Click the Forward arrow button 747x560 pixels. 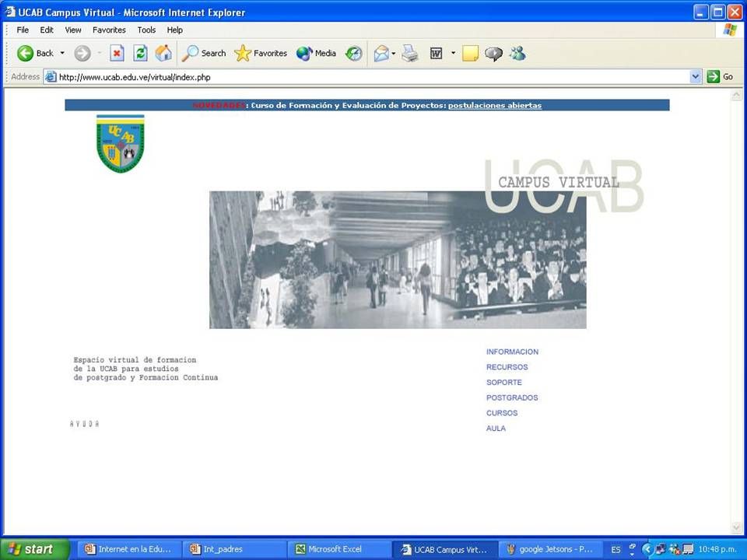pos(82,54)
